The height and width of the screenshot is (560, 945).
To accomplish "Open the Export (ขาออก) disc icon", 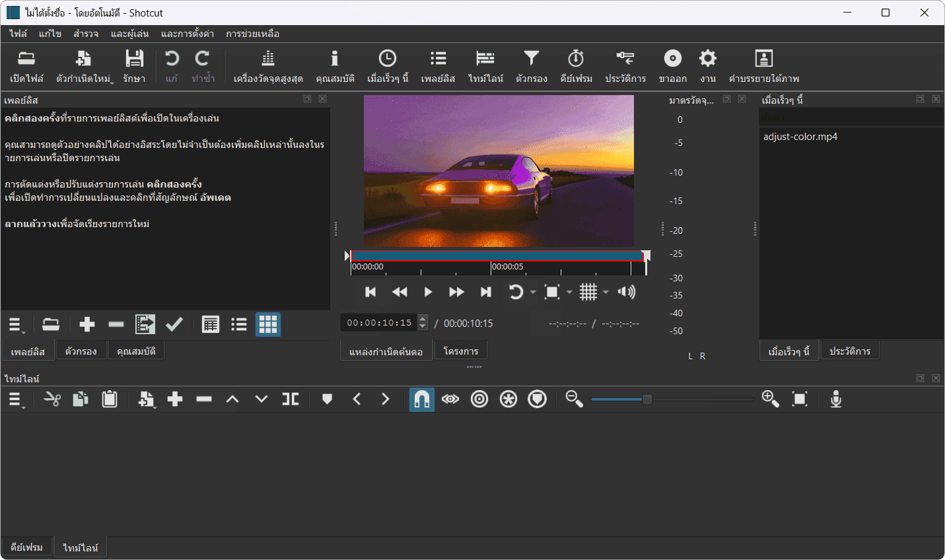I will click(672, 66).
